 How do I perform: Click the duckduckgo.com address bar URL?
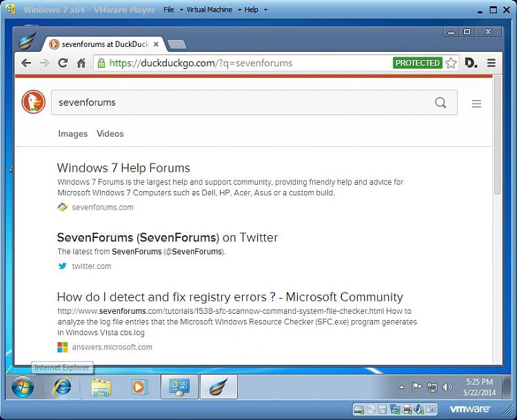point(201,63)
